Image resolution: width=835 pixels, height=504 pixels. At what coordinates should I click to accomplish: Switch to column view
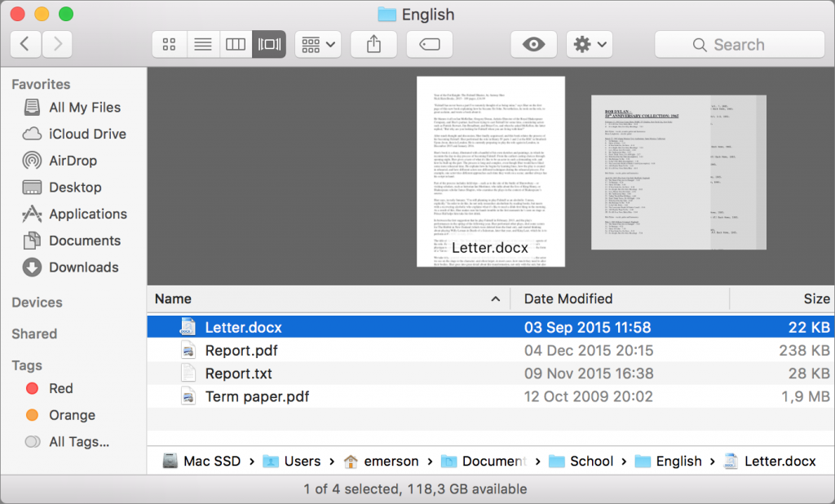pos(236,45)
